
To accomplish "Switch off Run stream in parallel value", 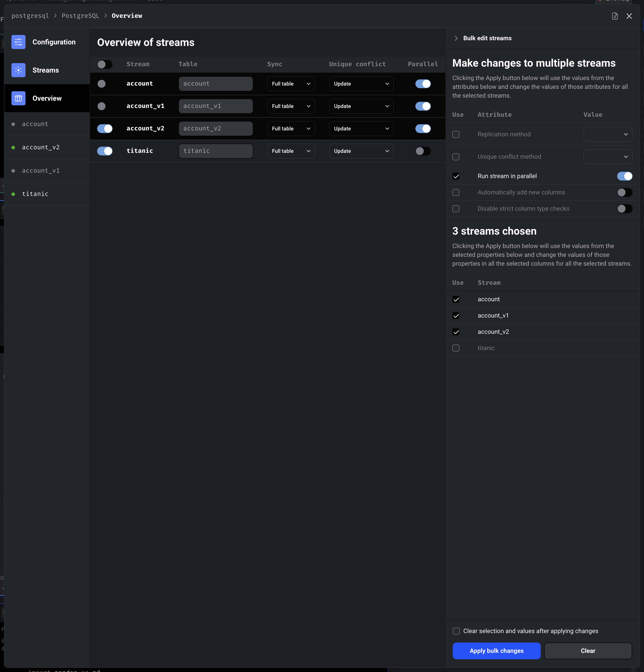I will point(624,176).
